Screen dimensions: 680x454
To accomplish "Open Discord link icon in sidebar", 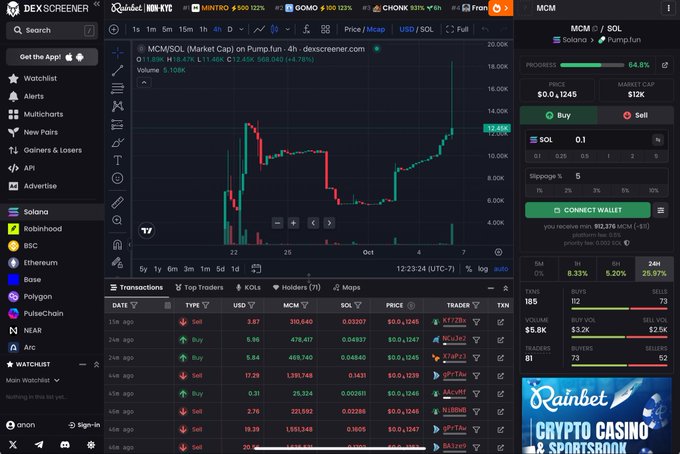I will 65,444.
